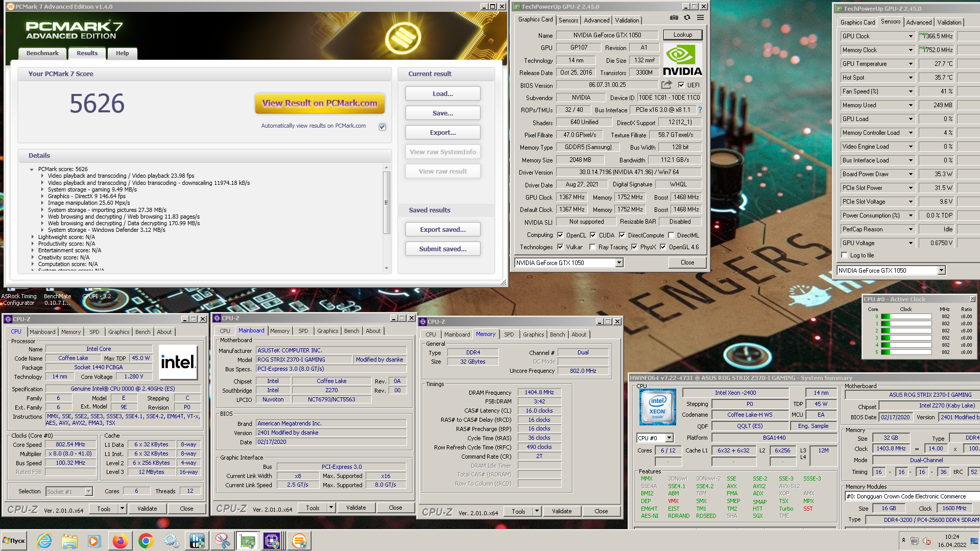The image size is (980, 551).
Task: Toggle Vulkan technologies checkbox
Action: (x=560, y=247)
